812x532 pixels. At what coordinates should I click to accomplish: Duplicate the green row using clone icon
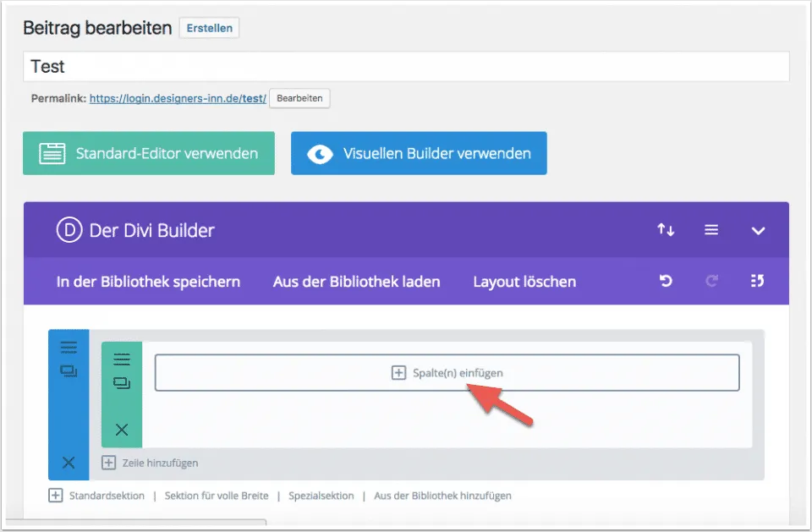click(x=122, y=383)
